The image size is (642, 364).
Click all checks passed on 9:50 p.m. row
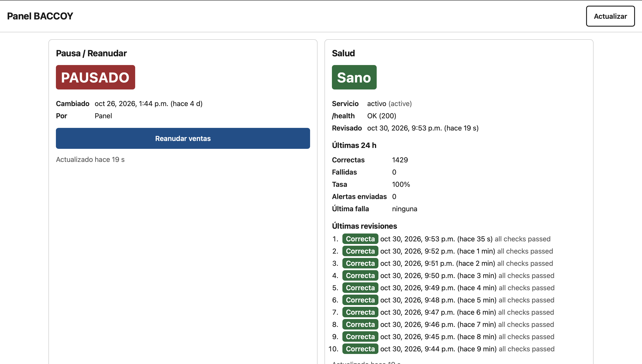[x=526, y=275]
